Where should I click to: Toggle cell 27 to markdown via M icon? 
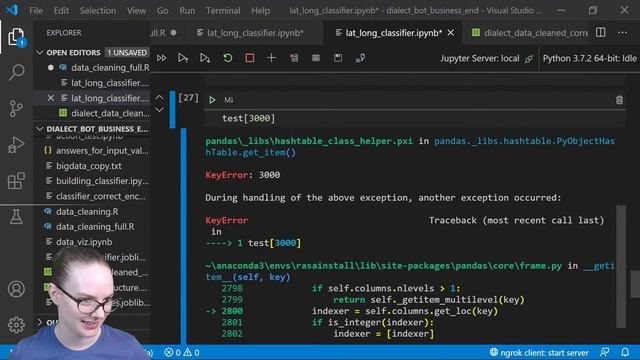[229, 100]
